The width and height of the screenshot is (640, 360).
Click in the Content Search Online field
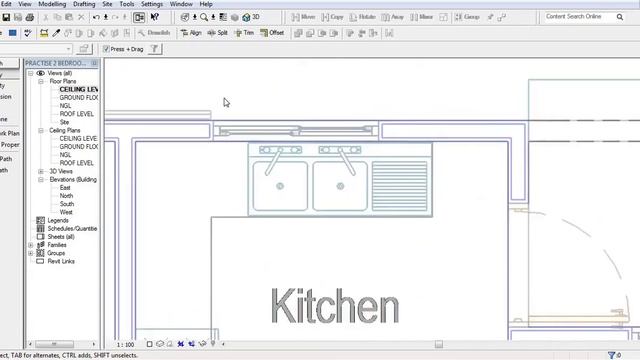pos(579,17)
